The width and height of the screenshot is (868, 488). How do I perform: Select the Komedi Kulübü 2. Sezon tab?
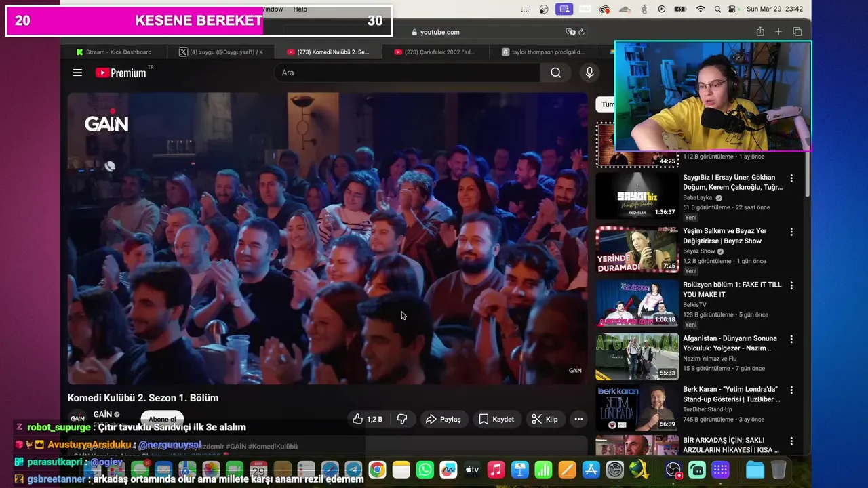(x=328, y=52)
